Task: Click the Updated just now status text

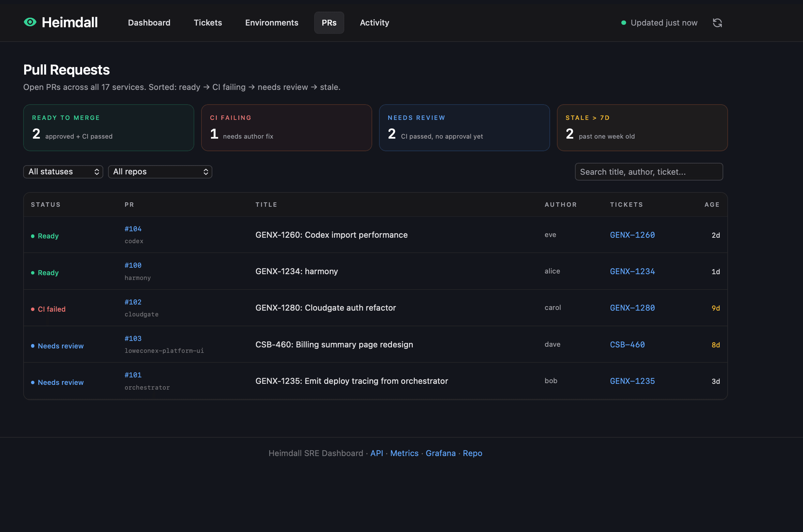Action: pos(664,23)
